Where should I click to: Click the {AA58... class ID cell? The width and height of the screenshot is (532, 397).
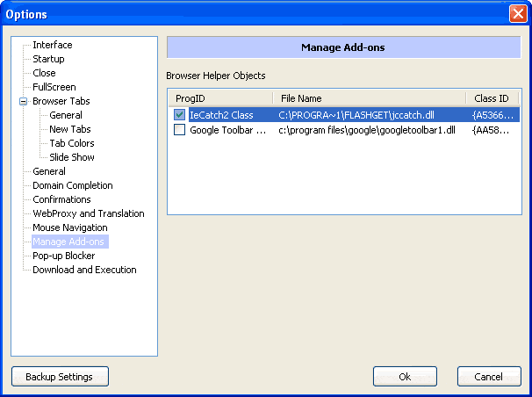pos(491,130)
